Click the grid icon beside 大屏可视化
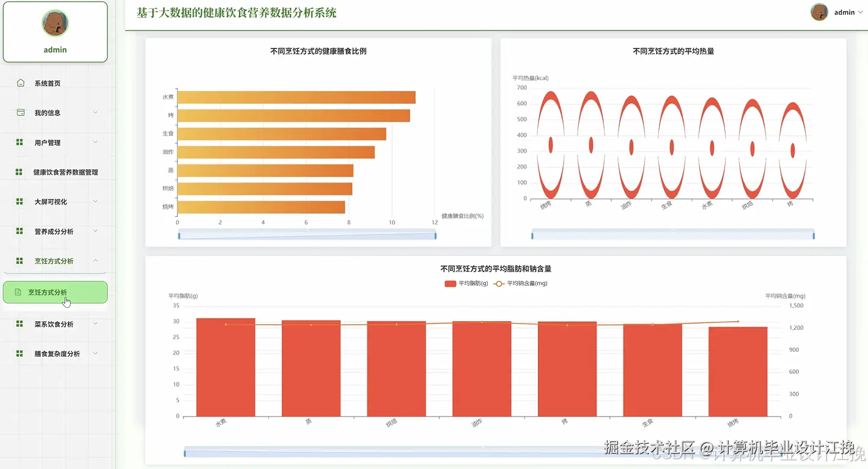Image resolution: width=868 pixels, height=469 pixels. tap(20, 202)
